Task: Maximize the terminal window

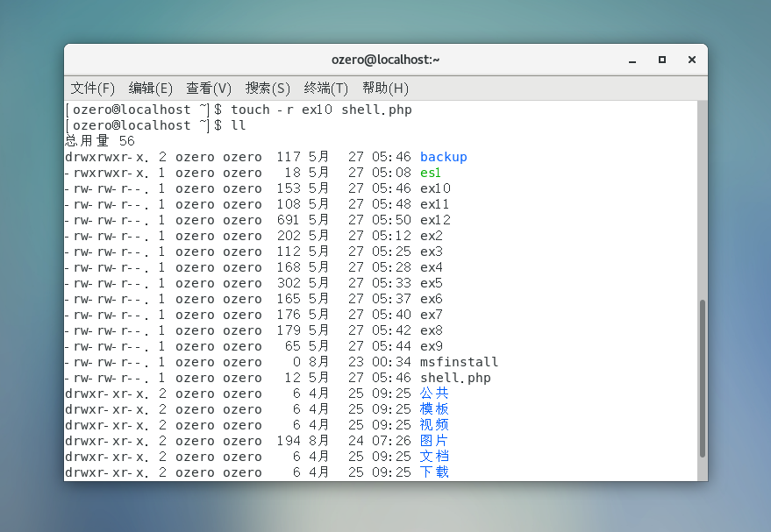Action: (x=662, y=60)
